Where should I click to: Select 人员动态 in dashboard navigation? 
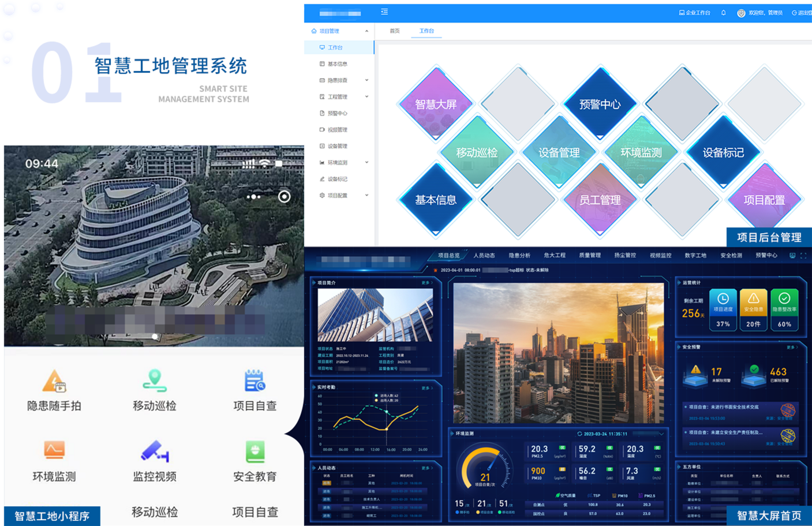484,255
